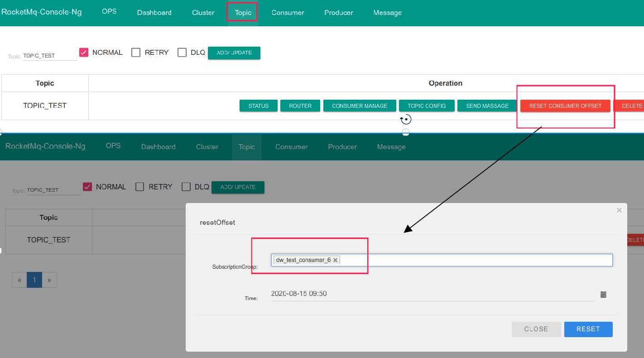Click the CONSUMER MANAGE button
The height and width of the screenshot is (358, 644).
(x=360, y=106)
